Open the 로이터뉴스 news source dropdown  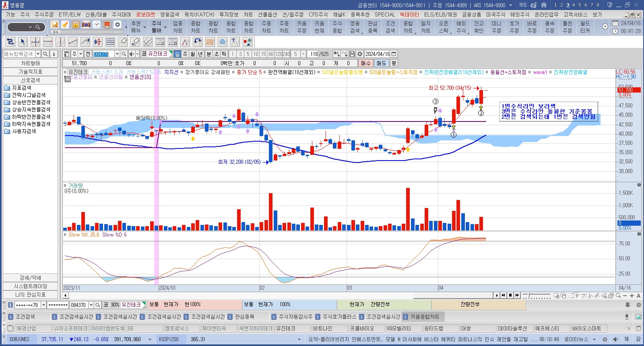click(594, 340)
